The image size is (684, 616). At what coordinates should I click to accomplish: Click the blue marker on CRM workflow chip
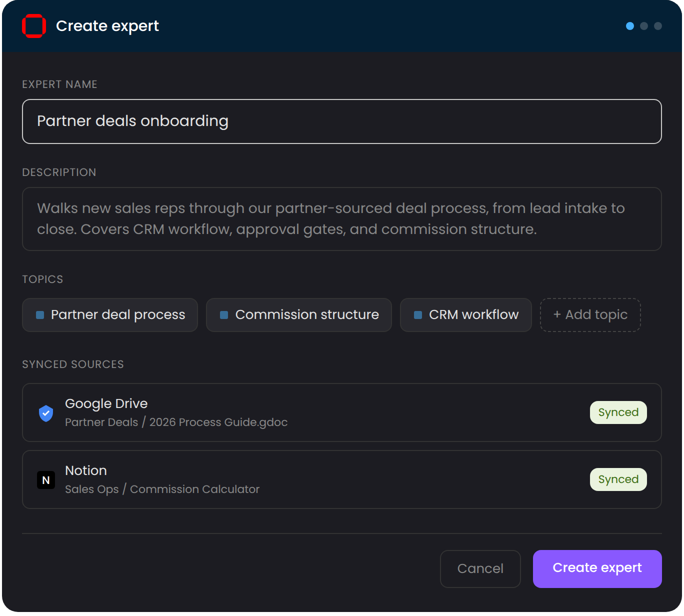[417, 314]
